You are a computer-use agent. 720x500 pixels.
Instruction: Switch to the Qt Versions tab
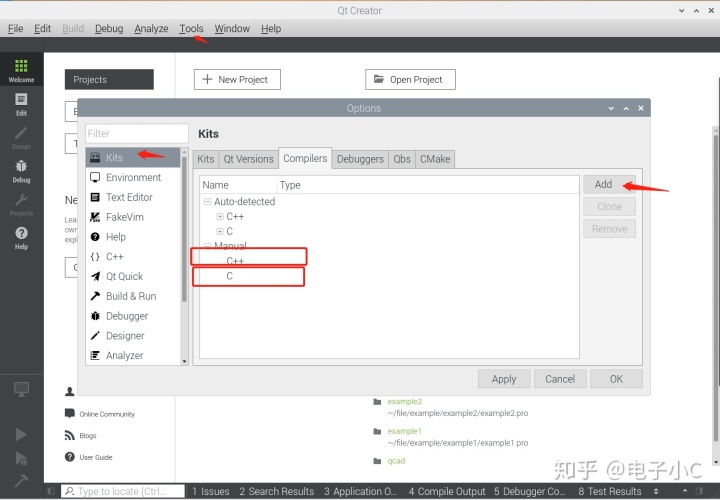coord(248,159)
